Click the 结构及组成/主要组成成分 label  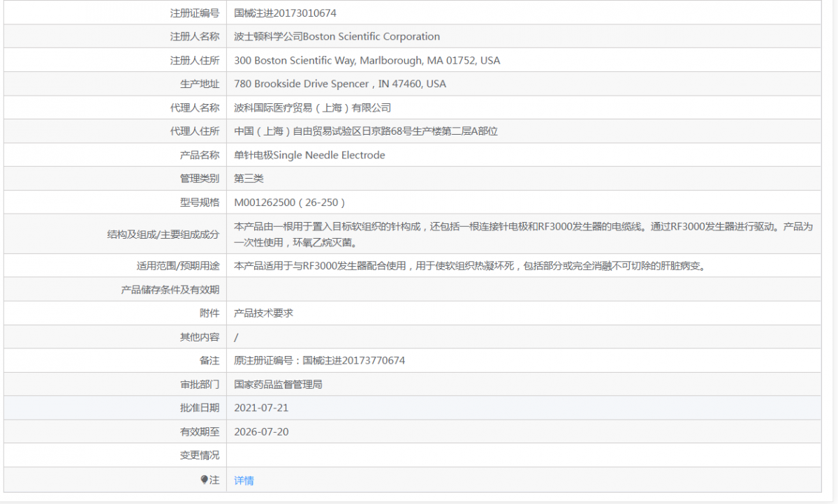coord(163,235)
